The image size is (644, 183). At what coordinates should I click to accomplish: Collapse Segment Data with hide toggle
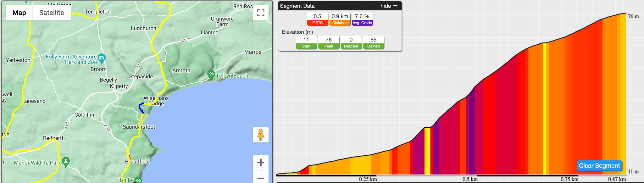tap(389, 6)
